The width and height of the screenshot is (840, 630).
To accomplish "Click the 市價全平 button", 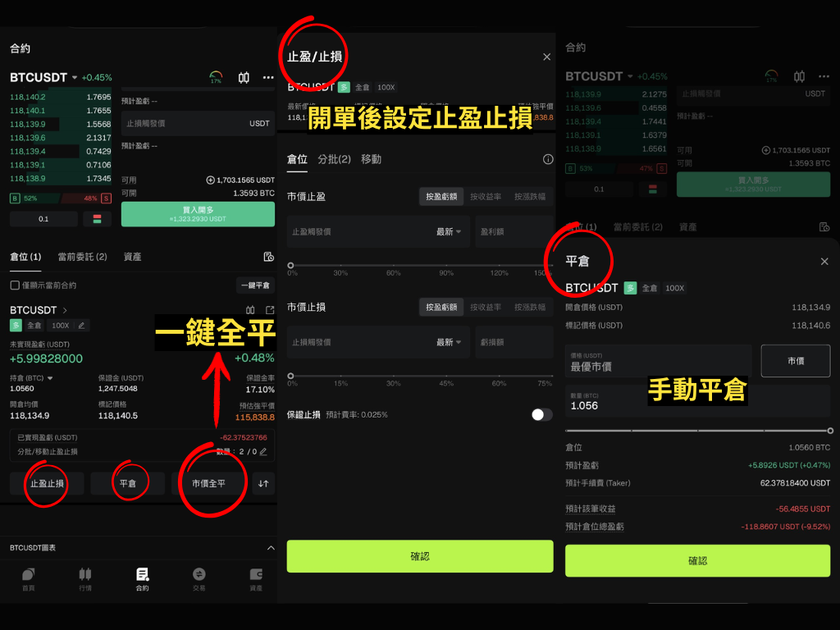I will point(208,484).
